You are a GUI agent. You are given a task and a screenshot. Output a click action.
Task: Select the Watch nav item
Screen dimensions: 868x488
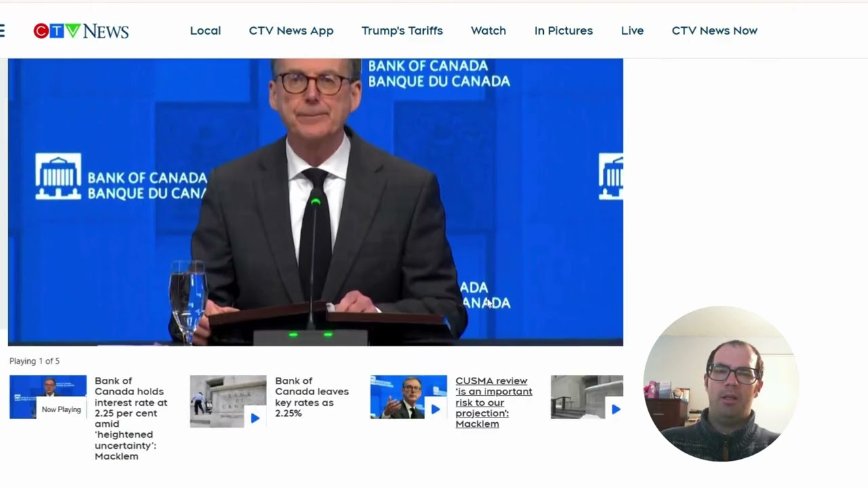click(x=488, y=30)
